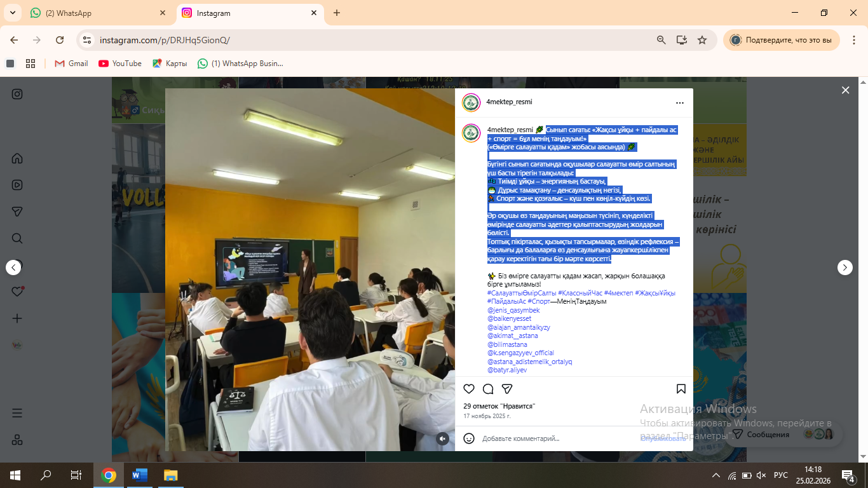Open the emoji picker in comment box

tap(469, 438)
